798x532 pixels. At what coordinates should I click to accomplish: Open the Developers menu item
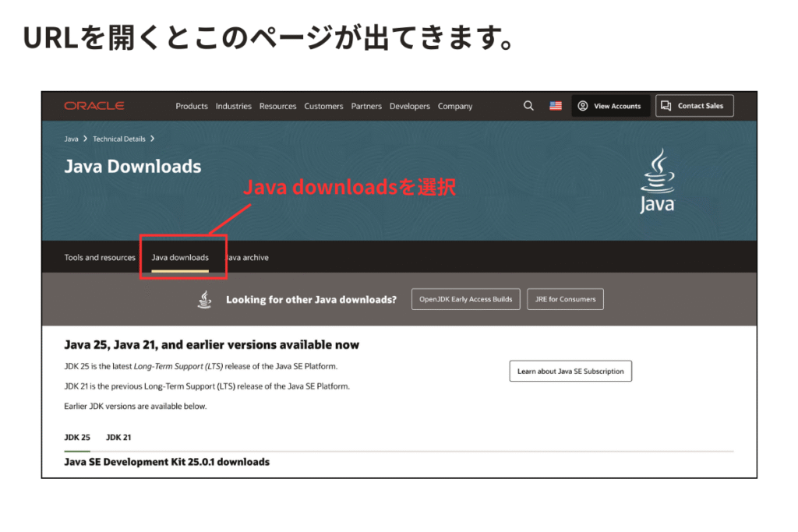(x=410, y=107)
